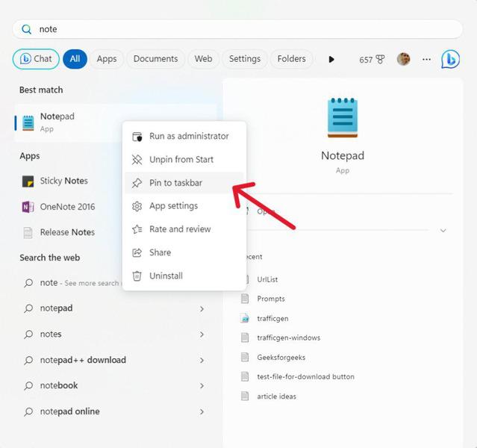477x448 pixels.
Task: Show more filter tabs with arrow
Action: (331, 59)
